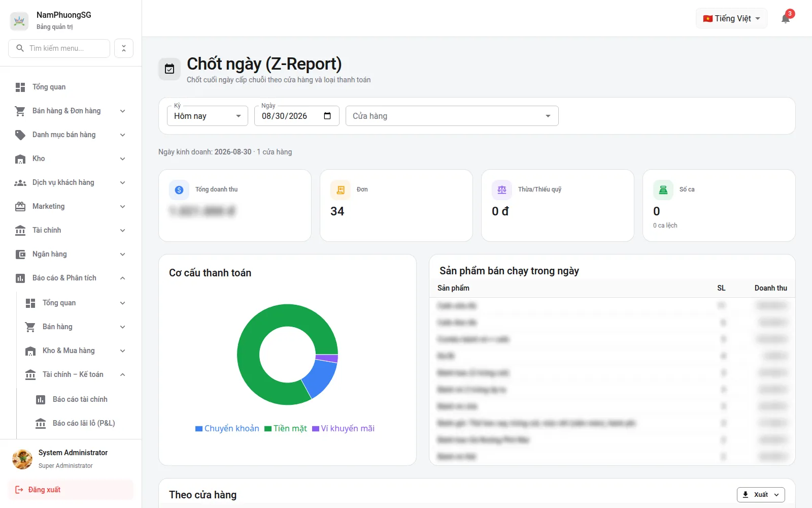Image resolution: width=812 pixels, height=508 pixels.
Task: Open the Cửa hàng store dropdown
Action: pos(452,116)
